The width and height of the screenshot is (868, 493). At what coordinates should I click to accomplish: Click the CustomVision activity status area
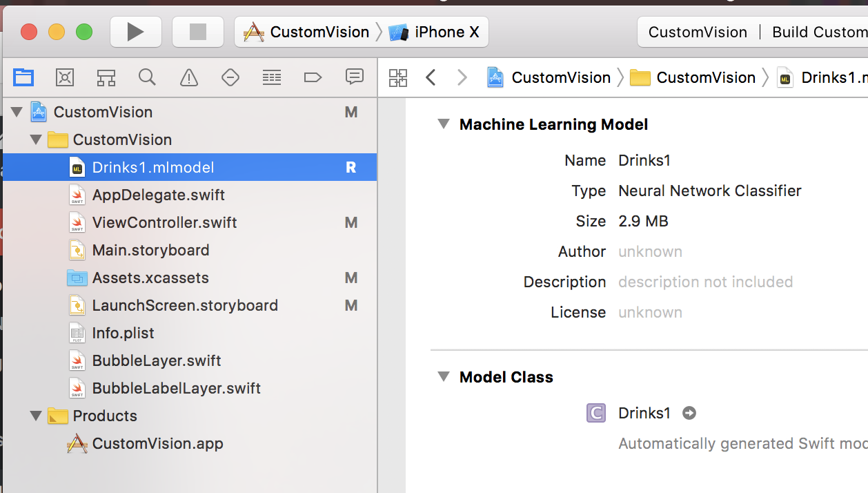point(753,32)
